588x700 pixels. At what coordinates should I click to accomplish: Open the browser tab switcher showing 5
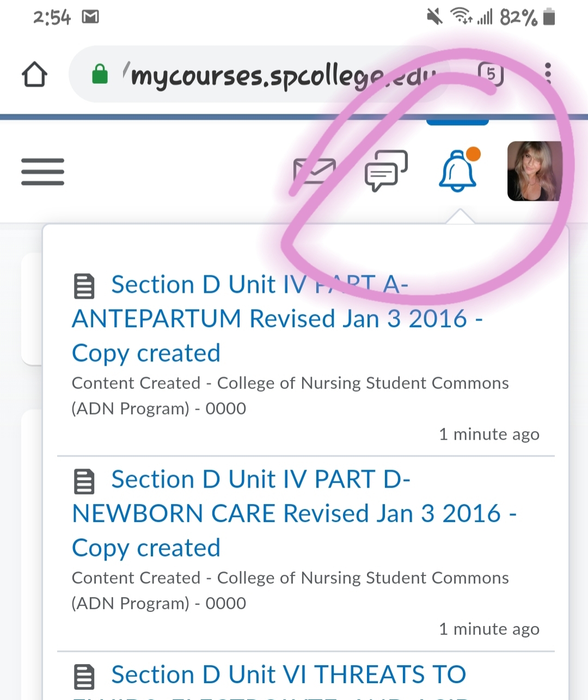pyautogui.click(x=491, y=74)
